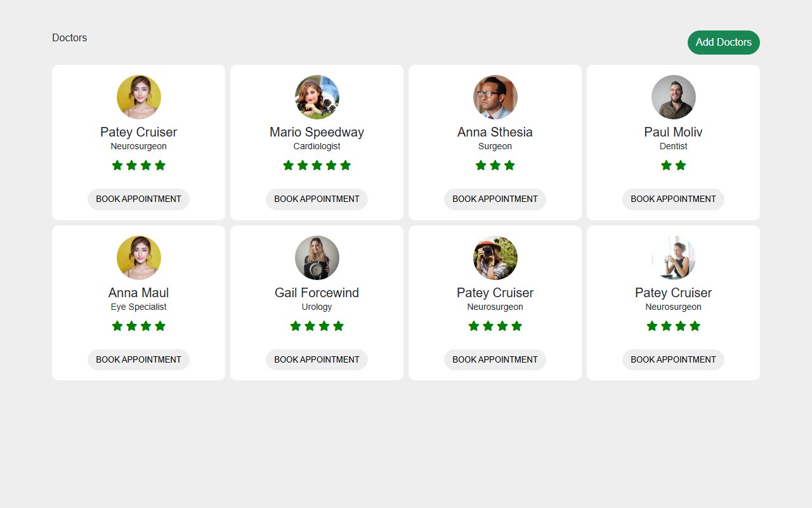812x508 pixels.
Task: Click Anna Maul's avatar image
Action: click(x=138, y=258)
